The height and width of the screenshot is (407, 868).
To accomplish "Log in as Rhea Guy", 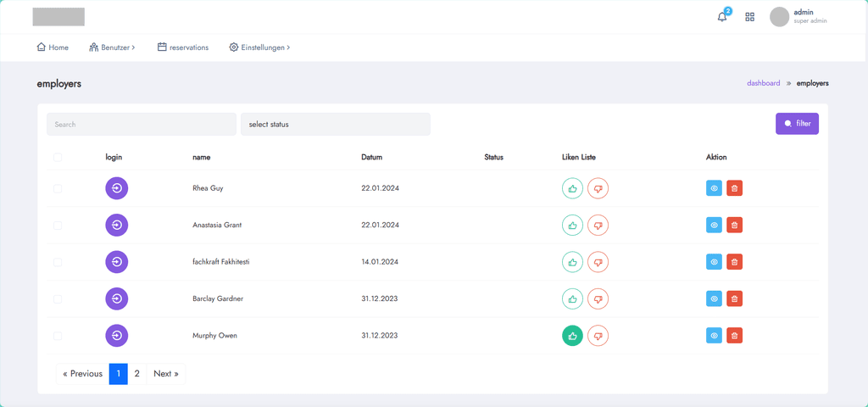I will click(117, 188).
